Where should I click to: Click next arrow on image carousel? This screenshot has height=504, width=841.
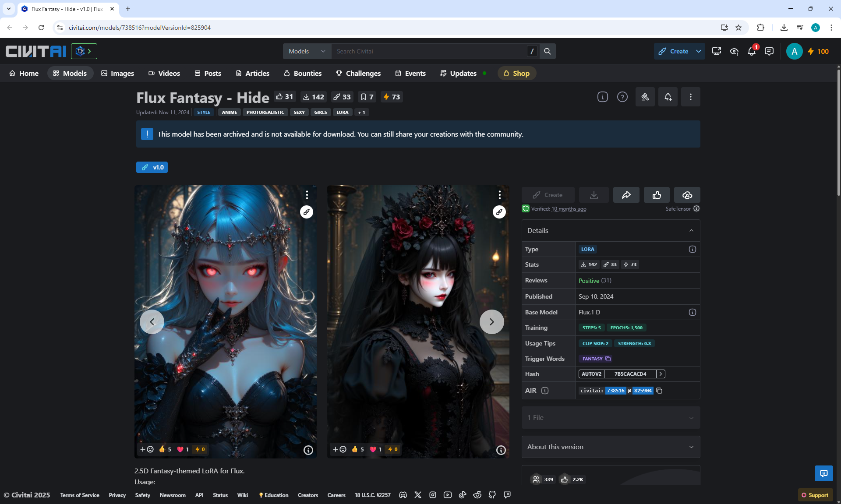pos(491,322)
